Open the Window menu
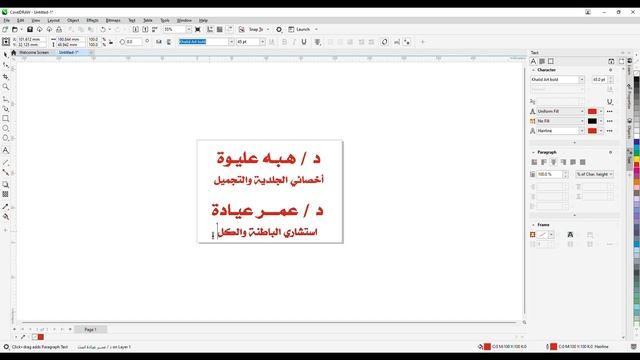Screen dimensions: 640x360 [x=184, y=20]
